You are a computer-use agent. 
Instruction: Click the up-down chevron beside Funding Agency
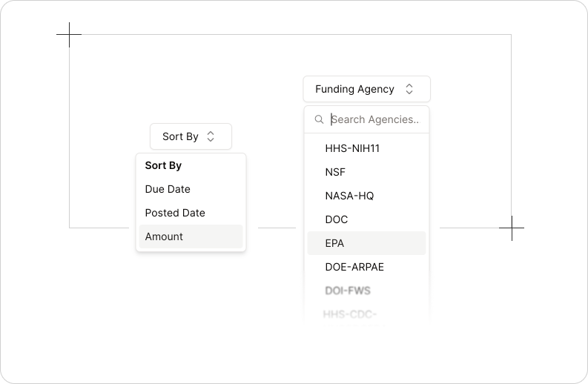409,89
